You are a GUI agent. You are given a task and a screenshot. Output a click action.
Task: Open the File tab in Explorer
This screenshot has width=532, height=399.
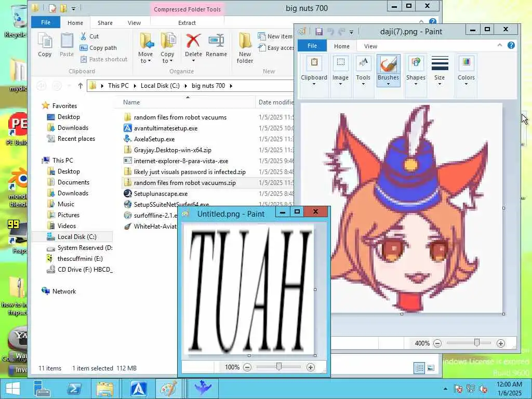click(46, 22)
